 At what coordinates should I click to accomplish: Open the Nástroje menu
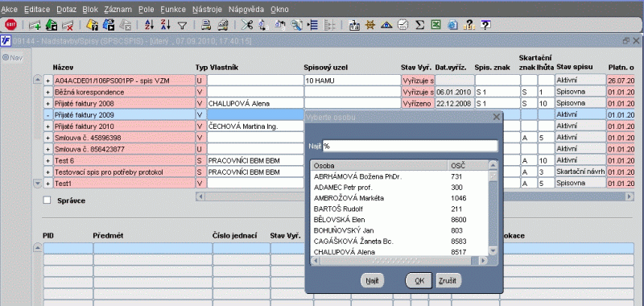(x=207, y=9)
